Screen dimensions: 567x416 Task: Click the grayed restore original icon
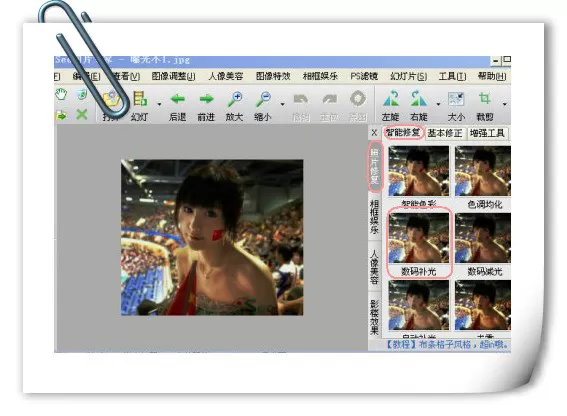click(358, 99)
